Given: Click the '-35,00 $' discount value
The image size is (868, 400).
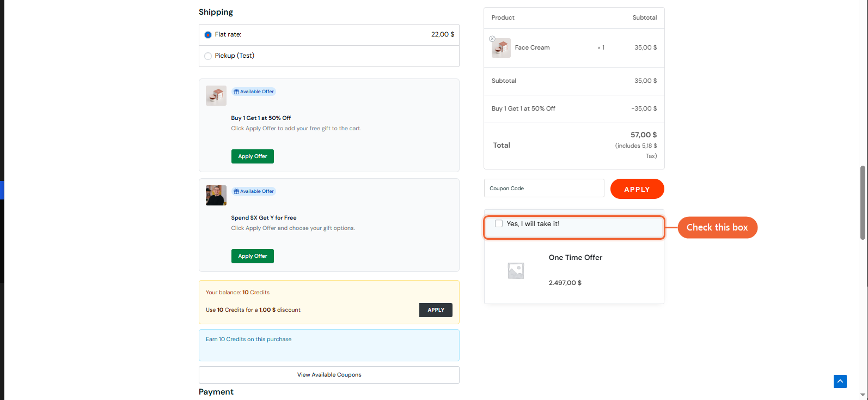Looking at the screenshot, I should click(x=644, y=108).
